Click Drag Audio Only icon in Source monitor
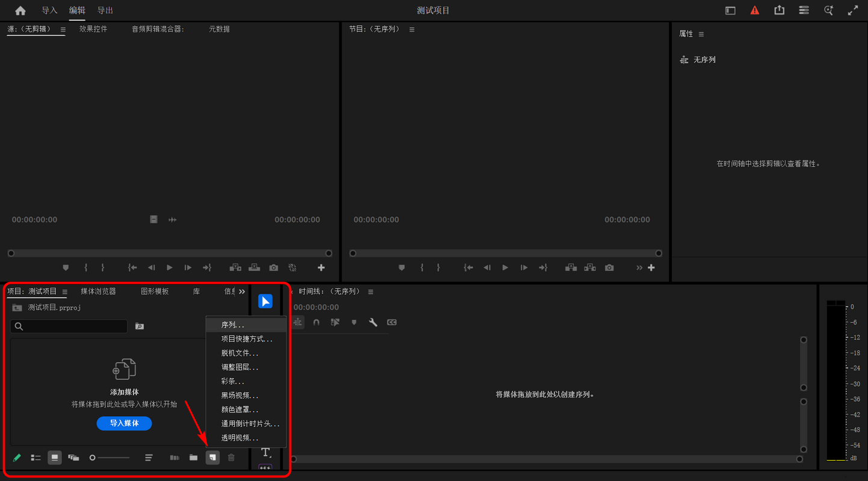The width and height of the screenshot is (868, 481). click(x=173, y=219)
